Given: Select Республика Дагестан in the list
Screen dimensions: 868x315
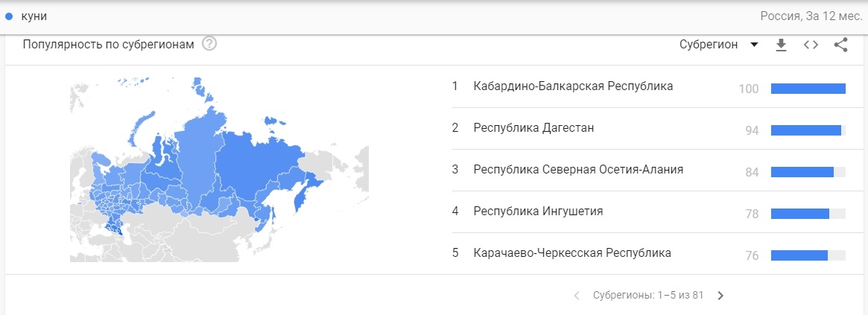Looking at the screenshot, I should point(533,128).
